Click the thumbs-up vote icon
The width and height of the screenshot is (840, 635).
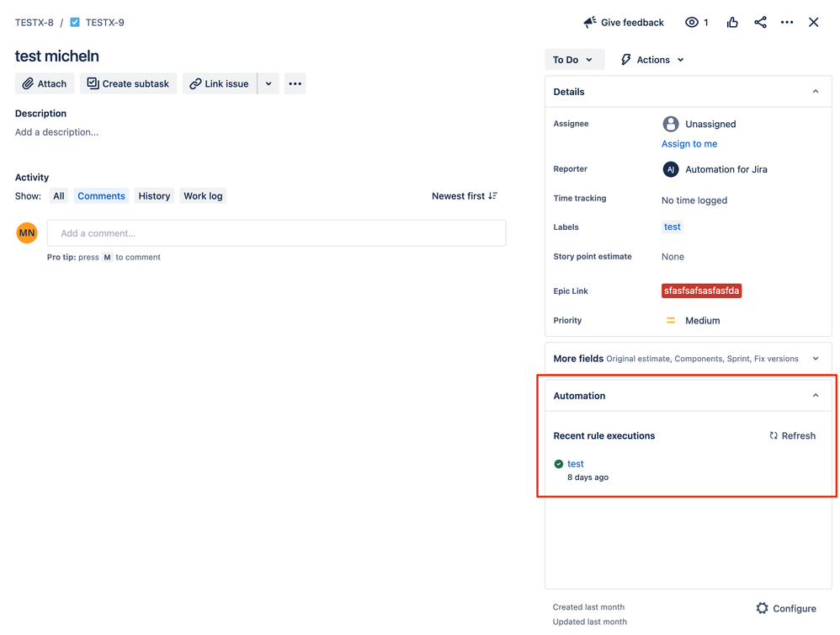[732, 22]
